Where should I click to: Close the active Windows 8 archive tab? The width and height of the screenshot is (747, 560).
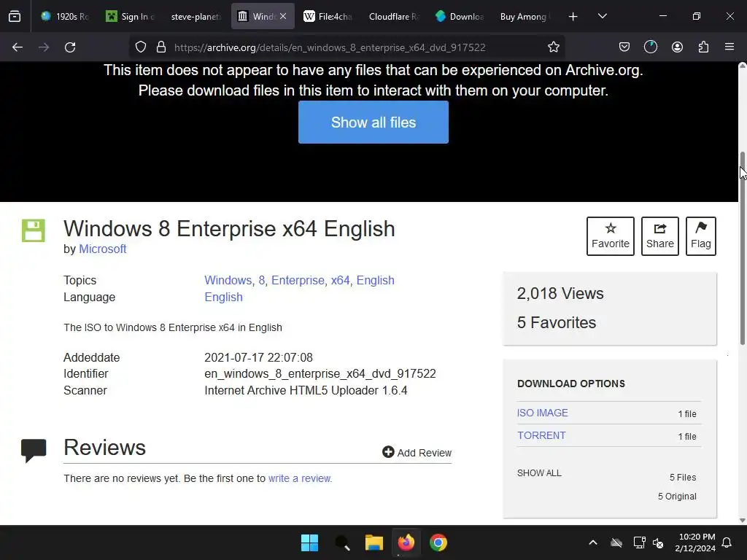(x=283, y=16)
